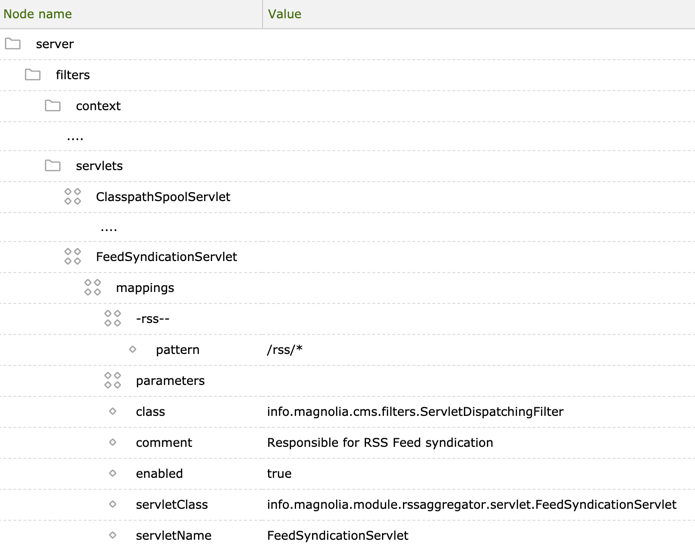Click the folder icon beside server
This screenshot has height=550, width=695.
click(x=12, y=44)
